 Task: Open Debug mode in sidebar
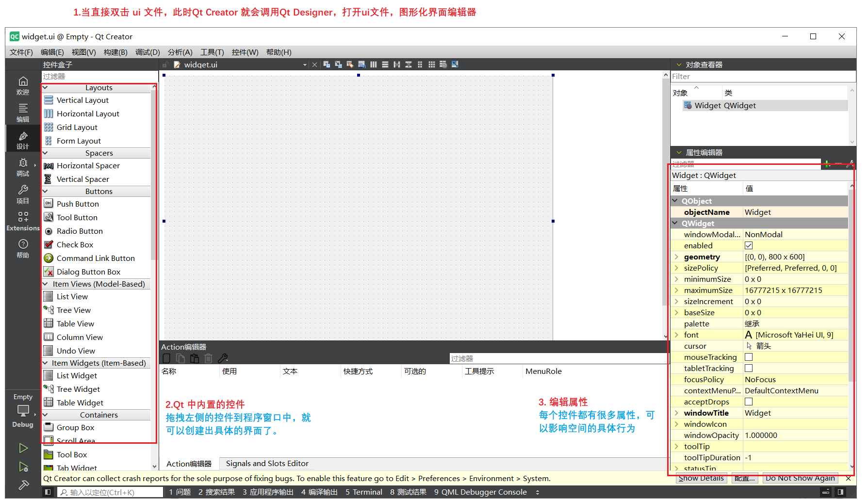(23, 167)
